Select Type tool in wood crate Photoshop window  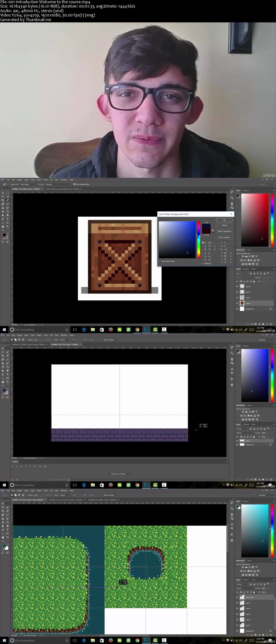coord(8,219)
